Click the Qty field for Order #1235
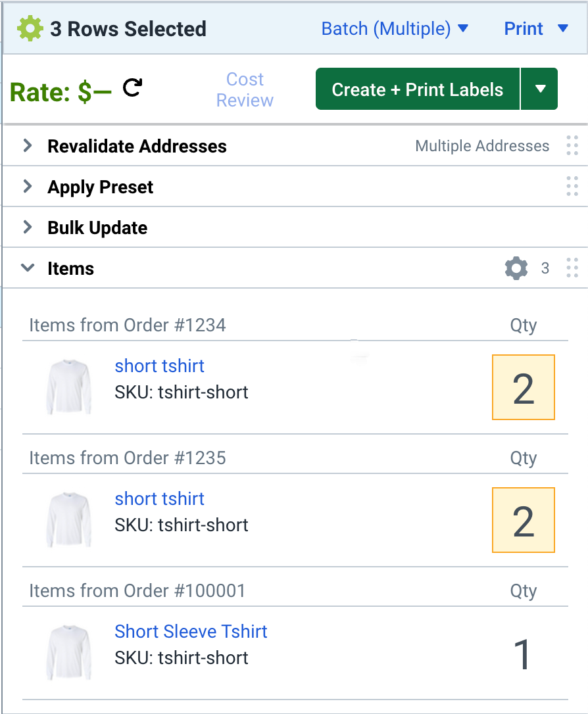The width and height of the screenshot is (588, 714). click(523, 519)
